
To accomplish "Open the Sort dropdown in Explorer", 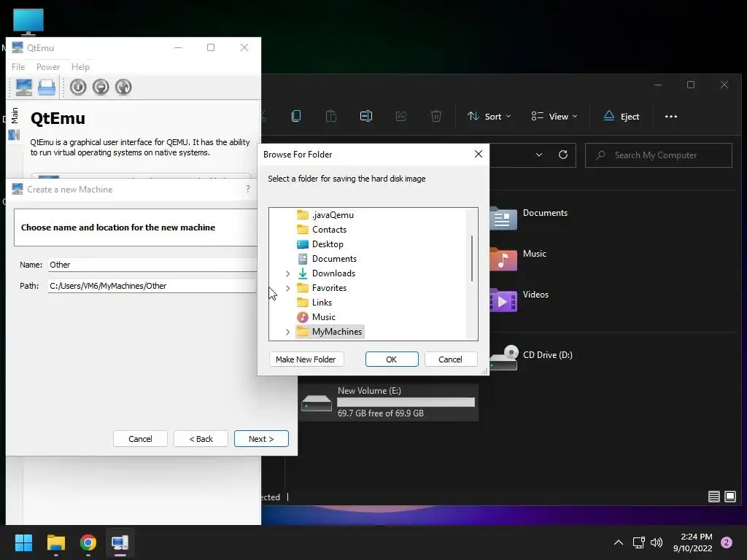I will pyautogui.click(x=489, y=117).
